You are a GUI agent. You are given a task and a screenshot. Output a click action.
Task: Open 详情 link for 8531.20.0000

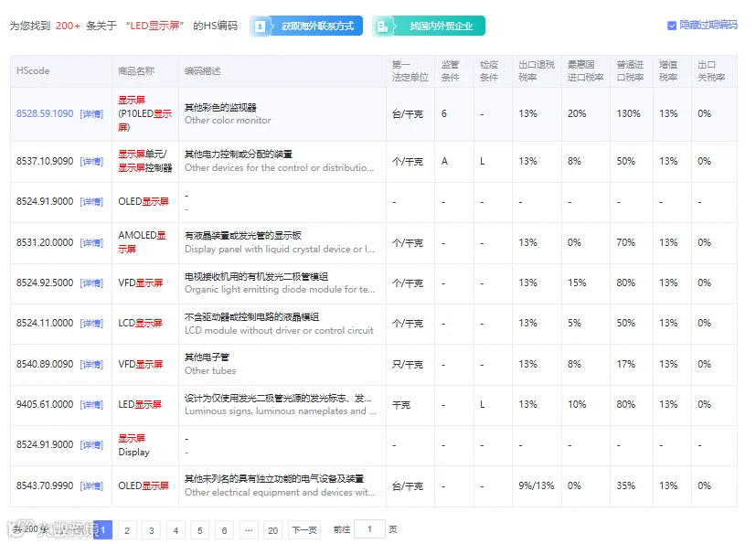click(91, 242)
